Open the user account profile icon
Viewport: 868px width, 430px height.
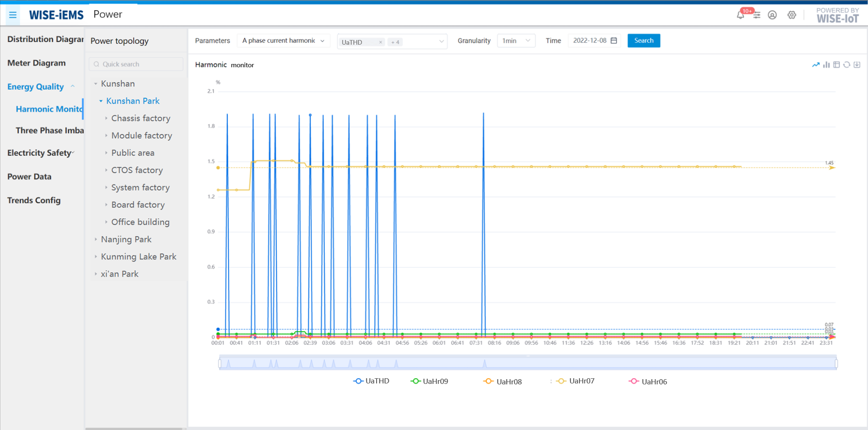click(x=772, y=15)
